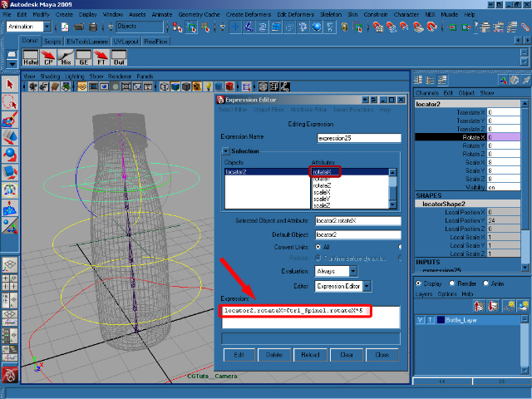Activate the Lasso selection tool
The image size is (532, 399).
coord(10,102)
